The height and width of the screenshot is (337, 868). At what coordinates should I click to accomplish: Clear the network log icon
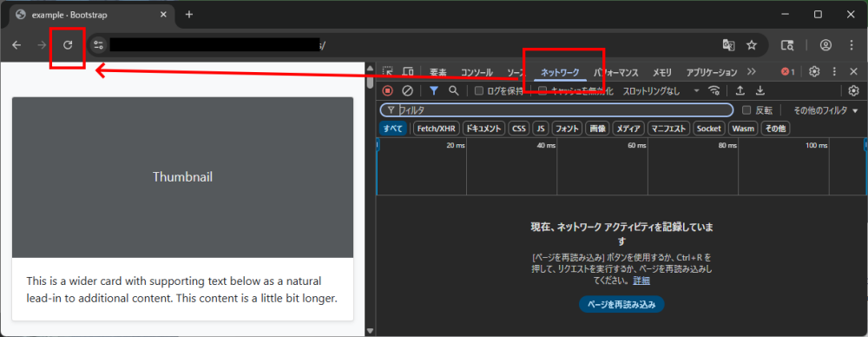(x=407, y=90)
